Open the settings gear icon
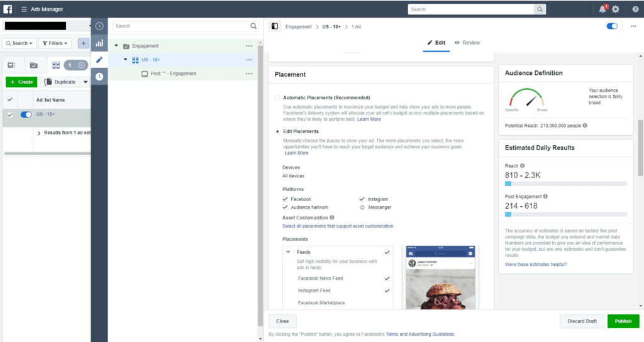The width and height of the screenshot is (644, 342). pyautogui.click(x=616, y=9)
